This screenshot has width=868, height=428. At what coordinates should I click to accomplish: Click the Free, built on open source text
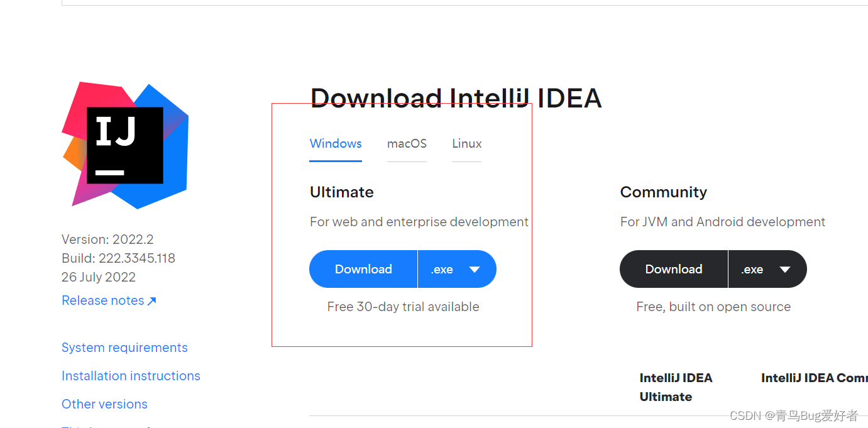[713, 307]
